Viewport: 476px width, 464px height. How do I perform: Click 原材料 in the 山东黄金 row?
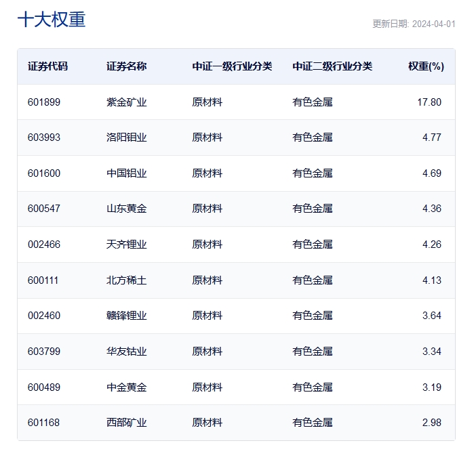(x=207, y=209)
